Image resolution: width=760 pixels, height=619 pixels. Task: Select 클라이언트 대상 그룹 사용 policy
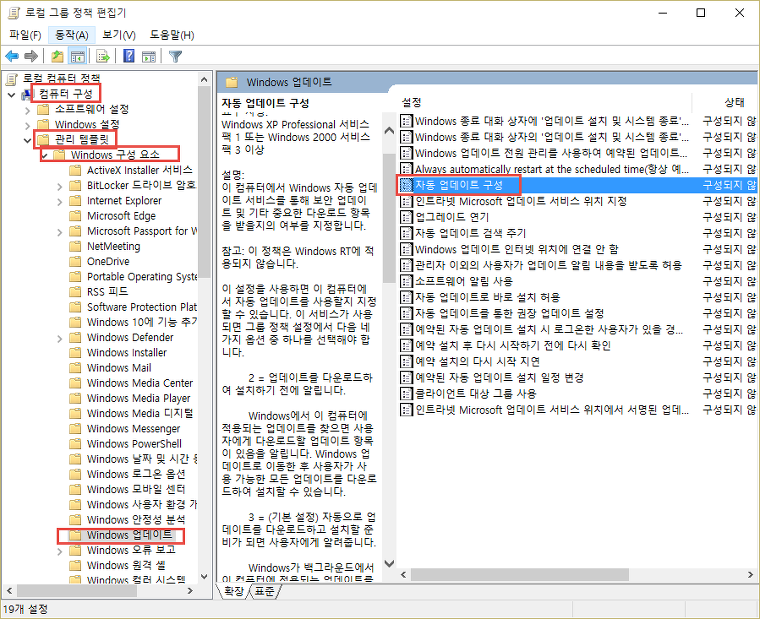475,393
